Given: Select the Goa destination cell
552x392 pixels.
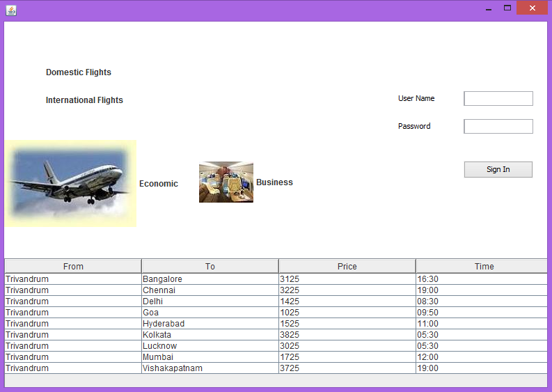Looking at the screenshot, I should point(210,313).
